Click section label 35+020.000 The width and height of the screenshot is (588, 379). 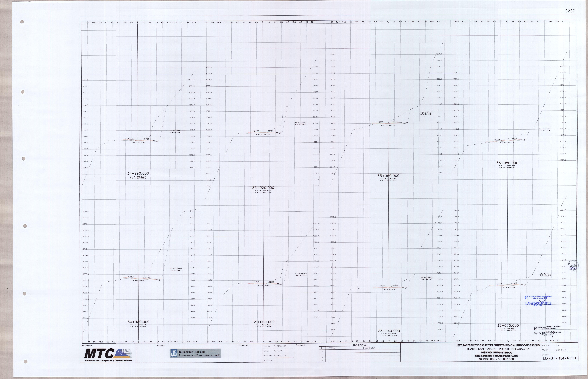pos(263,188)
